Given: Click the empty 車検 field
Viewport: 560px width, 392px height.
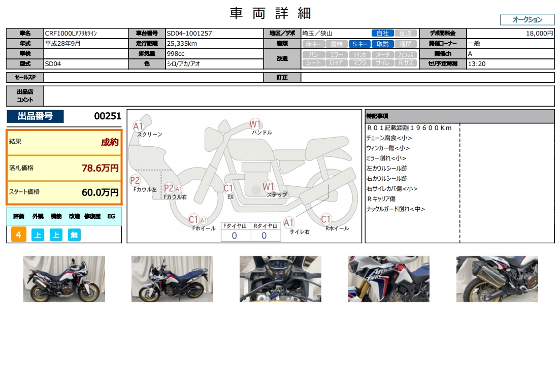Looking at the screenshot, I should (x=86, y=54).
